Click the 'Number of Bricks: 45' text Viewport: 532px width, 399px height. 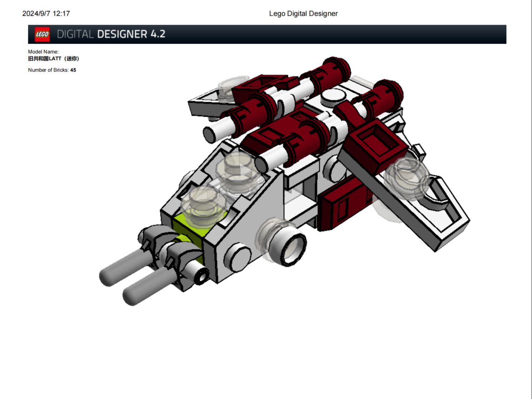pyautogui.click(x=52, y=70)
